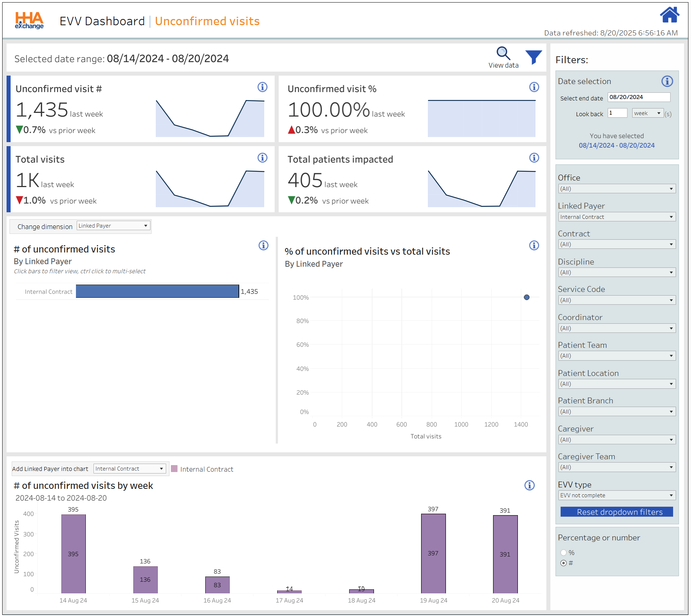Open the EVV type dropdown
This screenshot has width=691, height=616.
tap(616, 495)
